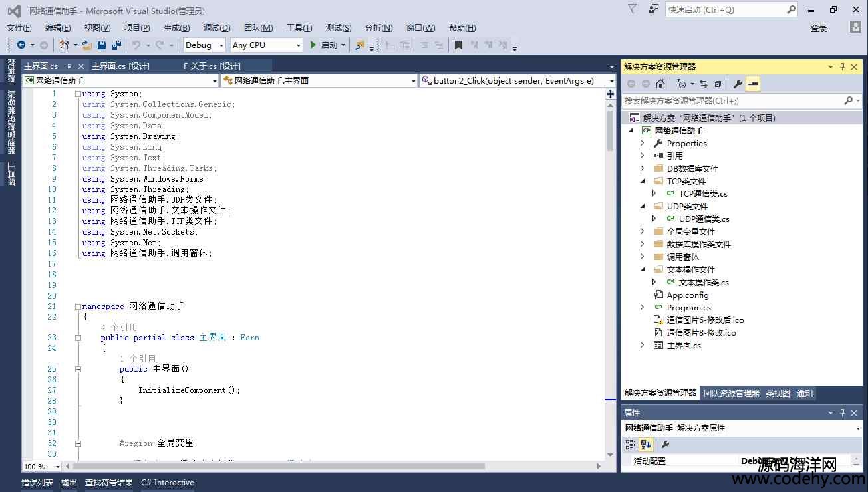Expand the 引用 node in Solution Explorer
This screenshot has height=492, width=868.
642,156
